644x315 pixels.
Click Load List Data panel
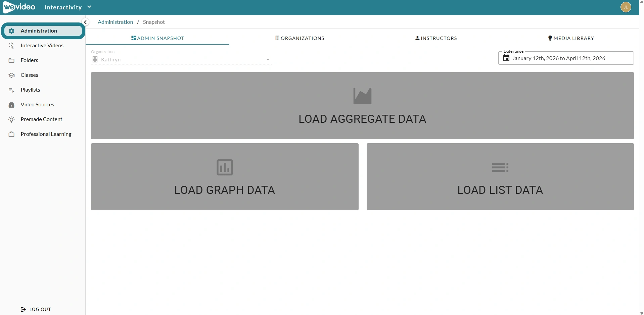coord(500,177)
